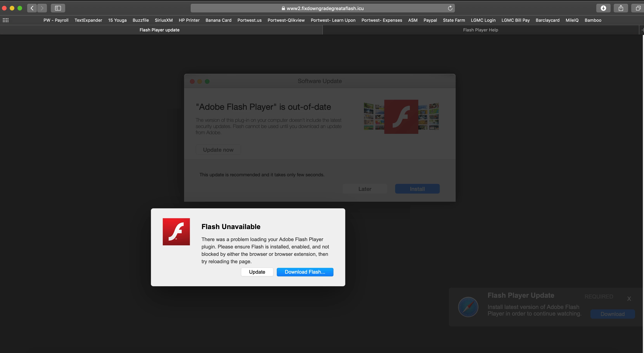Switch to Flash Player Help tab
This screenshot has height=353, width=644.
point(480,30)
